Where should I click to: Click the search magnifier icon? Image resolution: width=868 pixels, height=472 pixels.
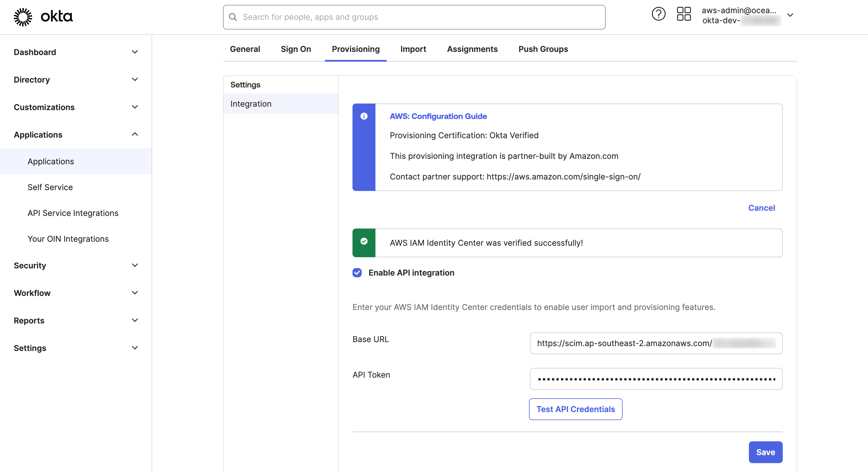coord(233,17)
